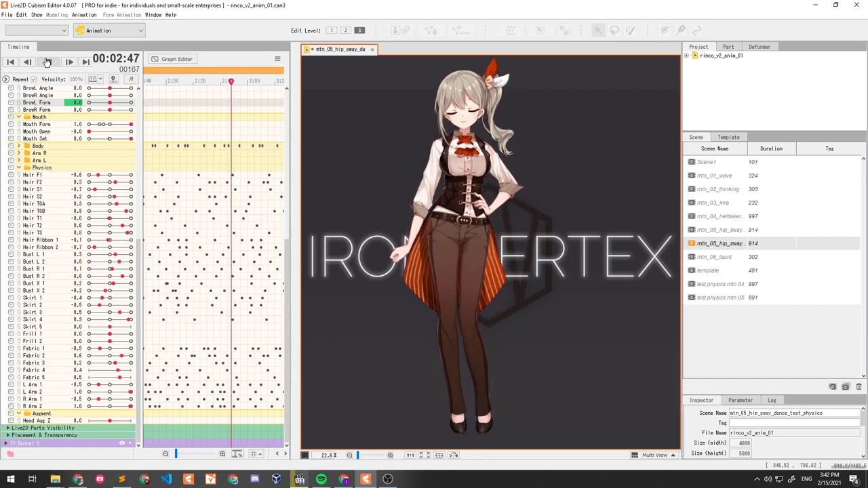
Task: Select Edit Level 1
Action: point(332,30)
